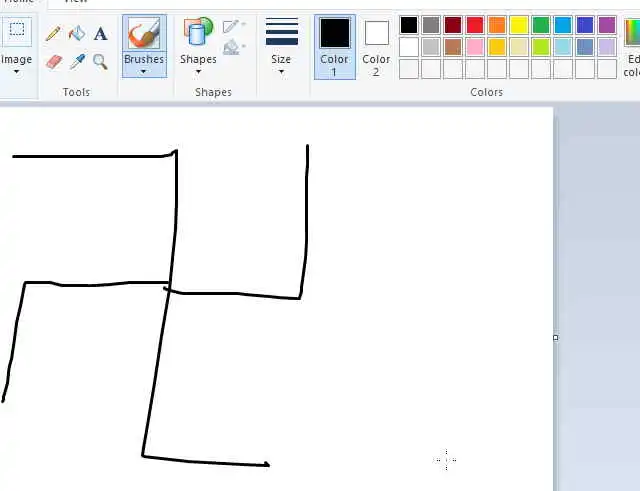Pick the purple color swatch

(x=607, y=25)
